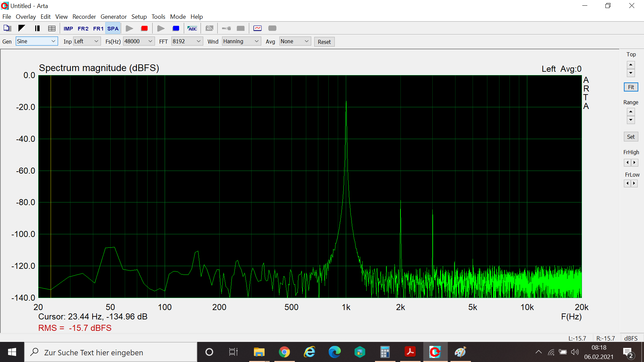Click the rounded gray rectangle toolbar icon
Image resolution: width=644 pixels, height=362 pixels.
272,28
